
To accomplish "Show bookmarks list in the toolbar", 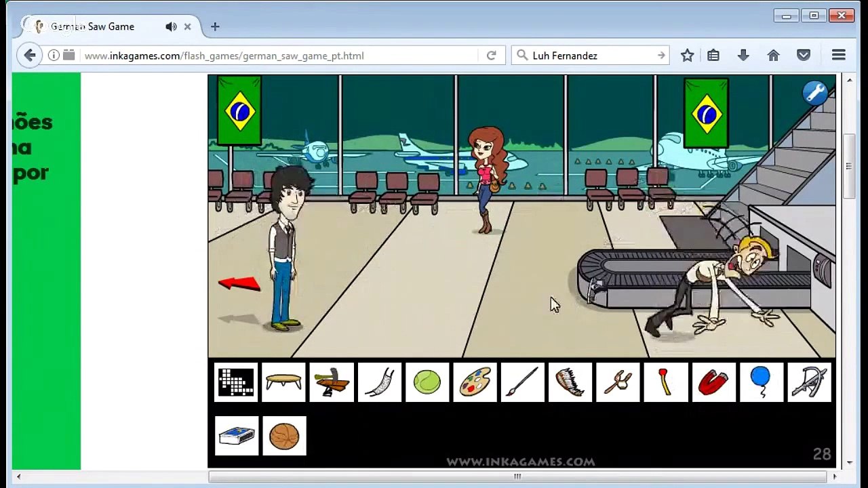I will point(713,56).
